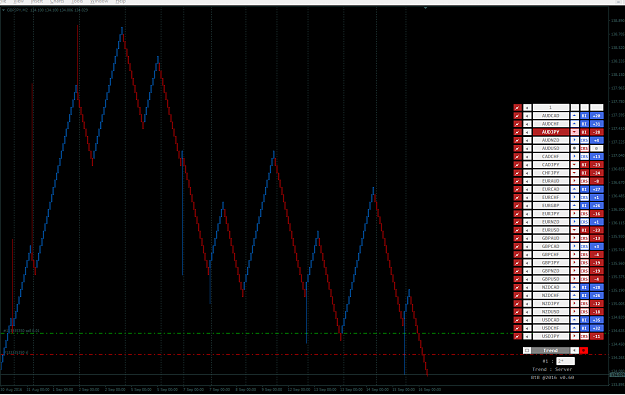Click the input field beside #1 label
The width and height of the screenshot is (625, 395).
(x=565, y=361)
